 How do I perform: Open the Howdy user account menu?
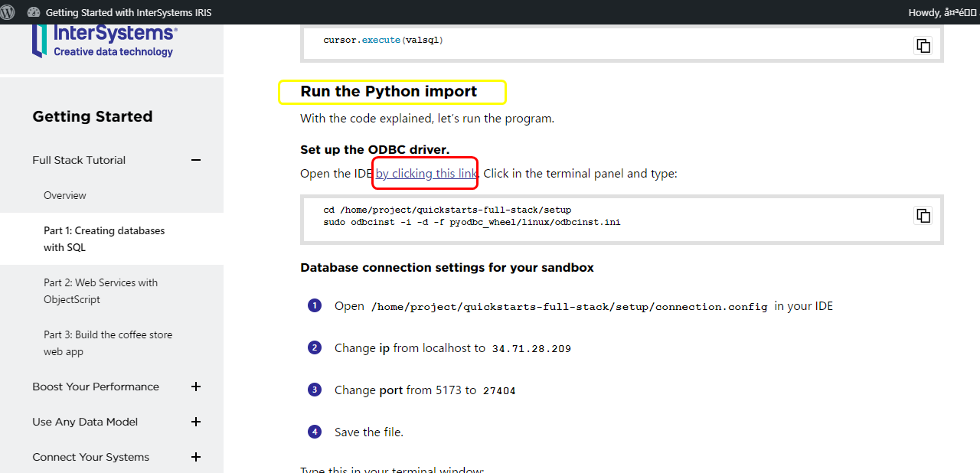click(942, 12)
